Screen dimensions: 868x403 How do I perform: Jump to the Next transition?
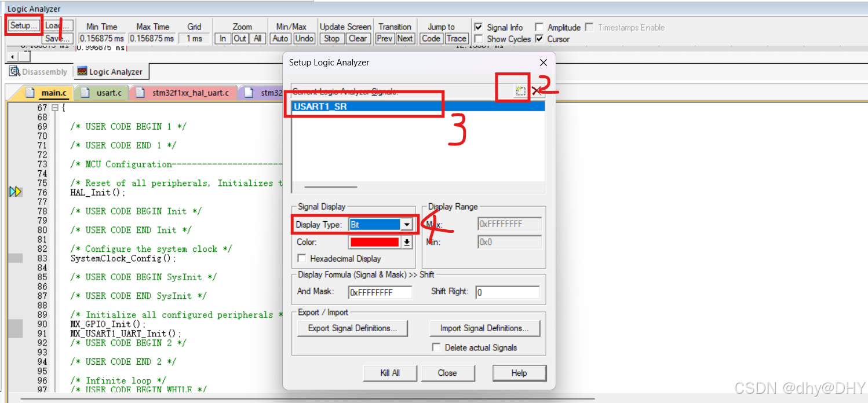(405, 38)
